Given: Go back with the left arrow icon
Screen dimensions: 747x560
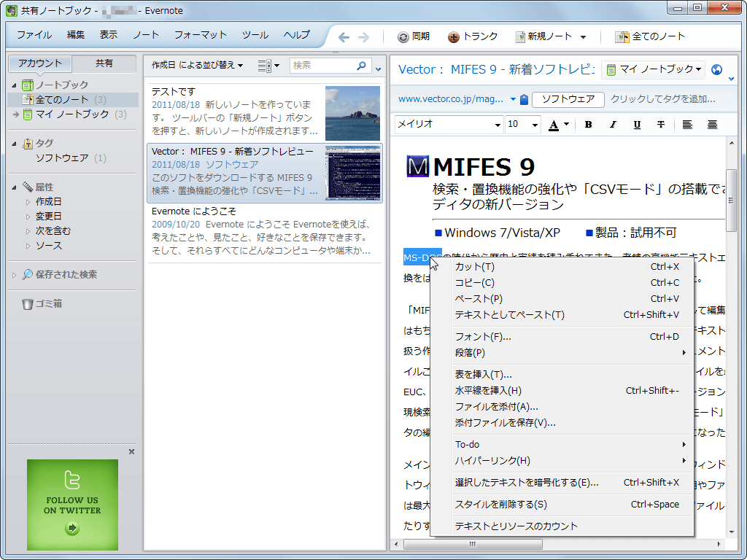Looking at the screenshot, I should pos(344,37).
